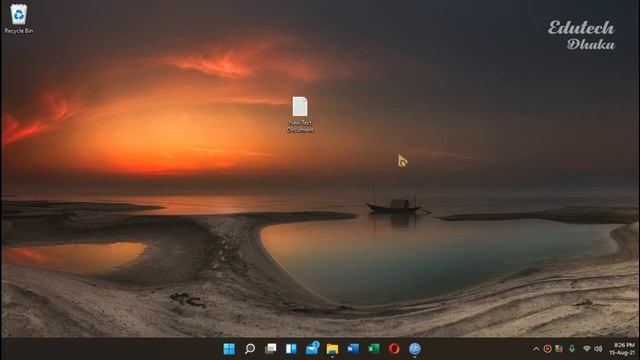Open File Explorer from the taskbar

pos(332,349)
